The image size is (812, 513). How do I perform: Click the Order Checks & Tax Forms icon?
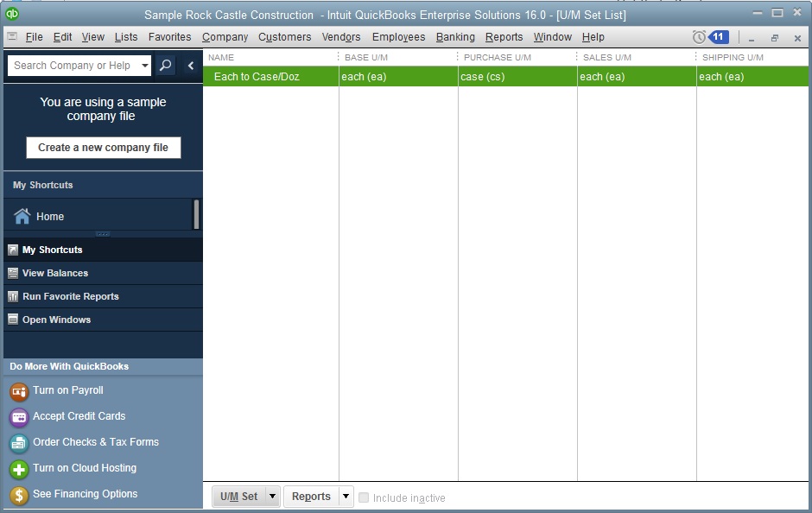tap(19, 443)
